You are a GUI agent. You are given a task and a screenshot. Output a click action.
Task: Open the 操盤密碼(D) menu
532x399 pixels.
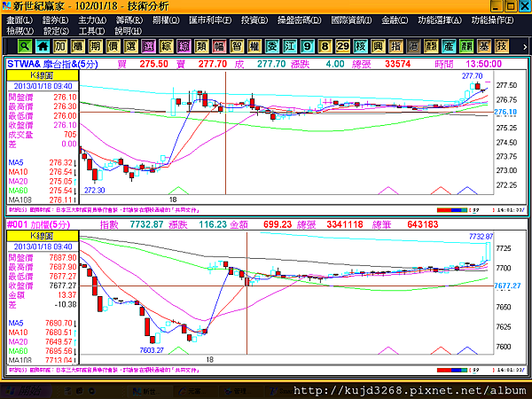[300, 20]
